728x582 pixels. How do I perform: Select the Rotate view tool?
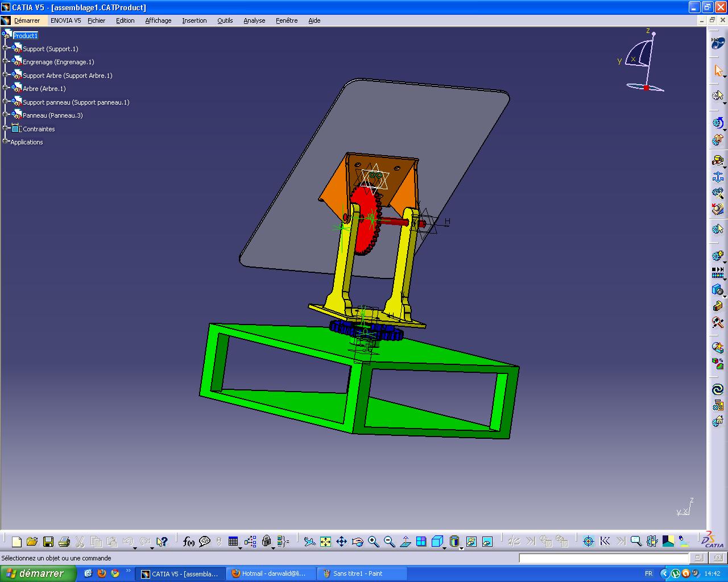pyautogui.click(x=357, y=542)
